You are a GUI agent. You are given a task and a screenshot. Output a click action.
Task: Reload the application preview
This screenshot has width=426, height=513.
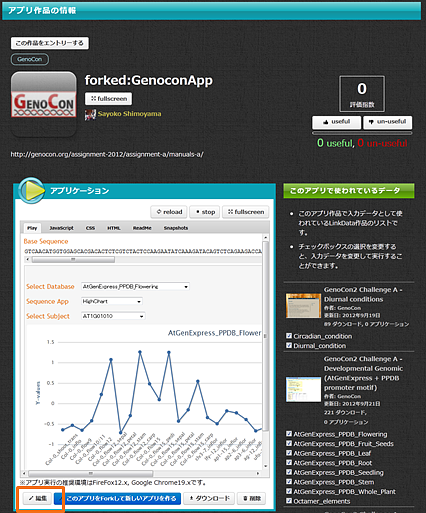(x=169, y=212)
